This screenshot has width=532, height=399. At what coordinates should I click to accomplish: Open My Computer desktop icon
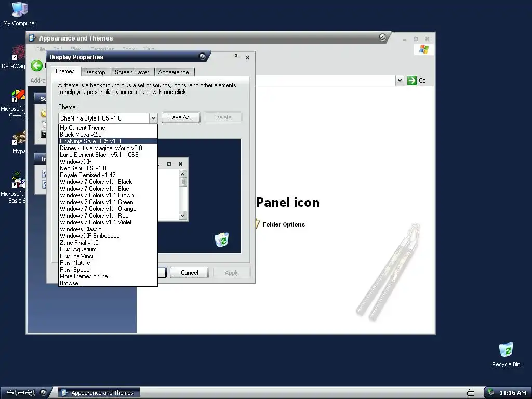point(19,14)
